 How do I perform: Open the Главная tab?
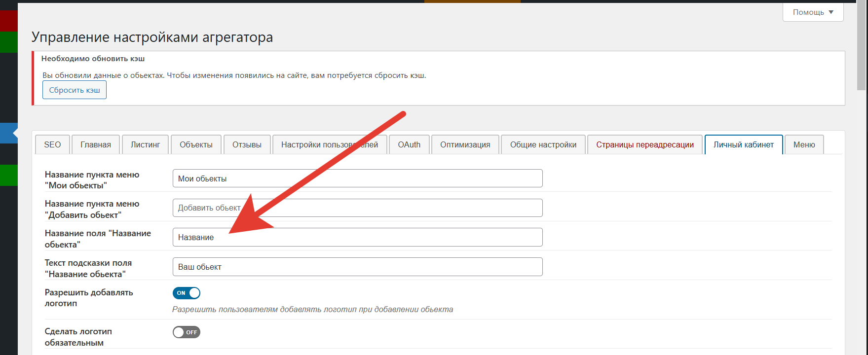click(96, 144)
